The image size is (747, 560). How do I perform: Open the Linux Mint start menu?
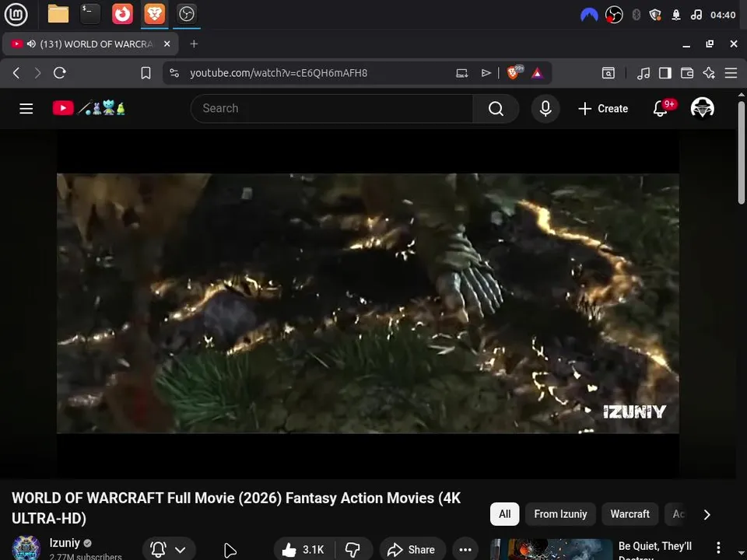pyautogui.click(x=16, y=14)
